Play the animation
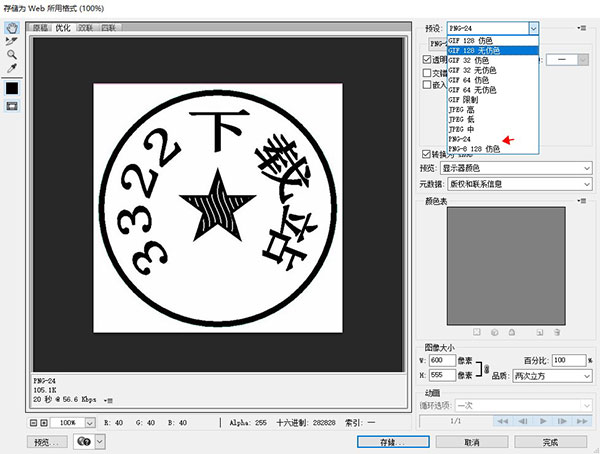The width and height of the screenshot is (600, 454). tap(543, 421)
